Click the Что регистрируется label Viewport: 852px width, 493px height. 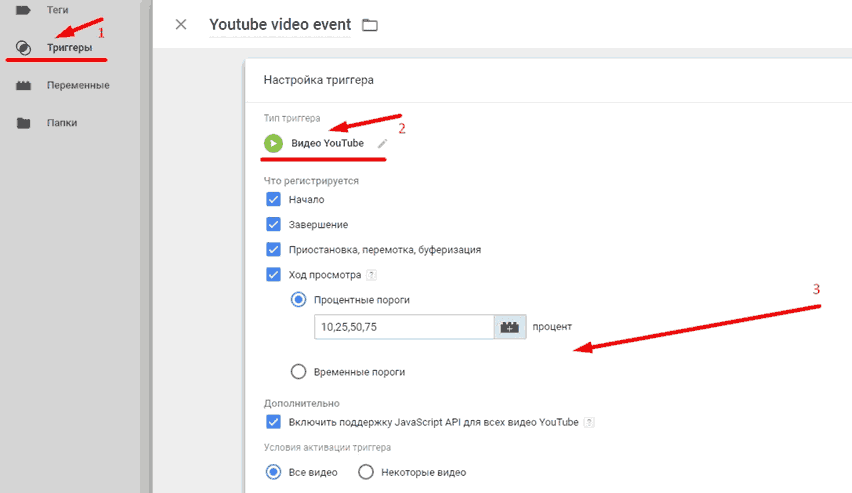click(311, 181)
